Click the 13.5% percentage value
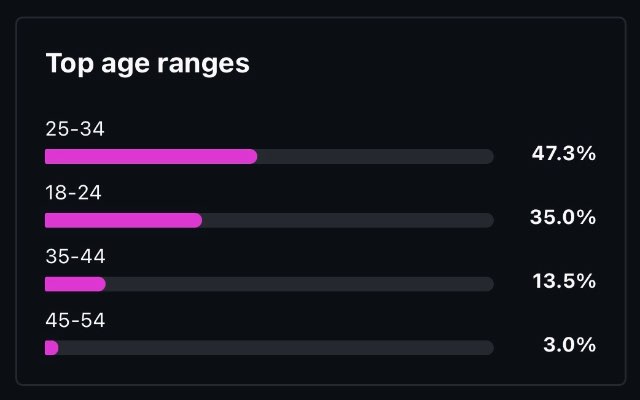Viewport: 640px width, 400px height. pos(564,282)
